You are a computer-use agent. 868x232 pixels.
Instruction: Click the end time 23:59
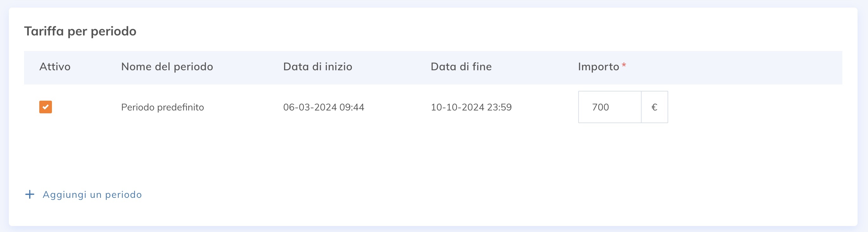499,107
